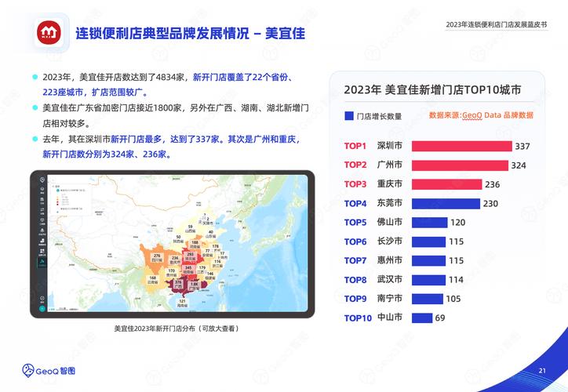Click the blue TOP6 长沙市 bar

coord(429,241)
